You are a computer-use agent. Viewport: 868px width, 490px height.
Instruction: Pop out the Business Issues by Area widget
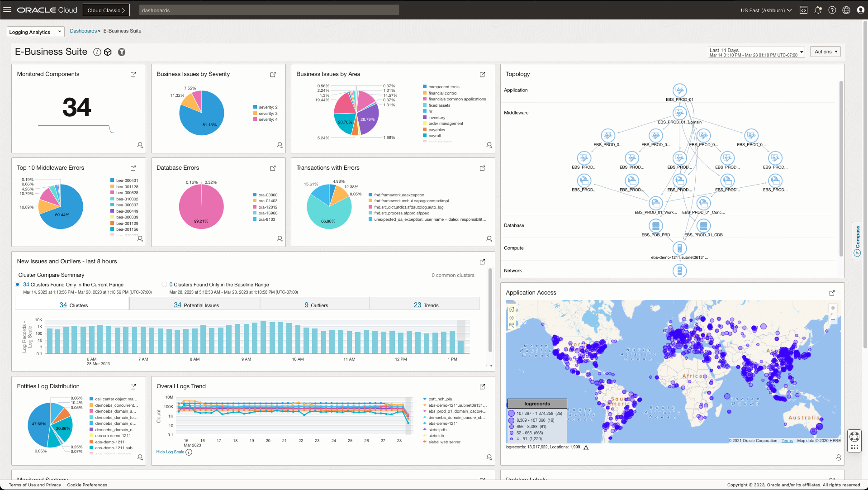pos(483,75)
